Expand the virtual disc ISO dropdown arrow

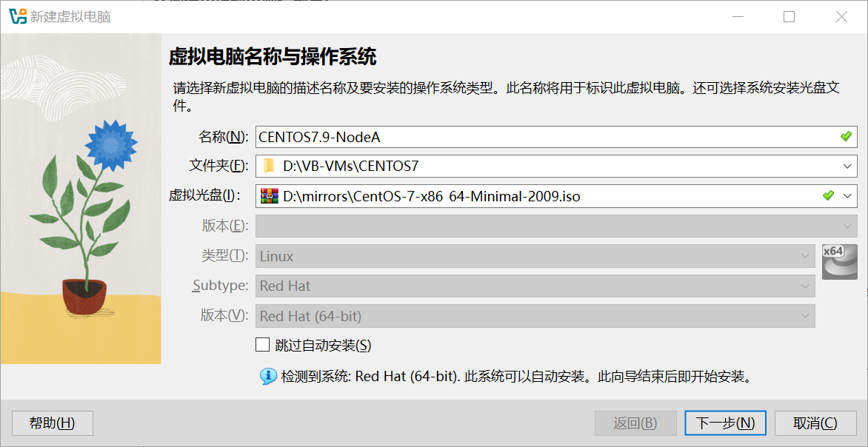847,196
